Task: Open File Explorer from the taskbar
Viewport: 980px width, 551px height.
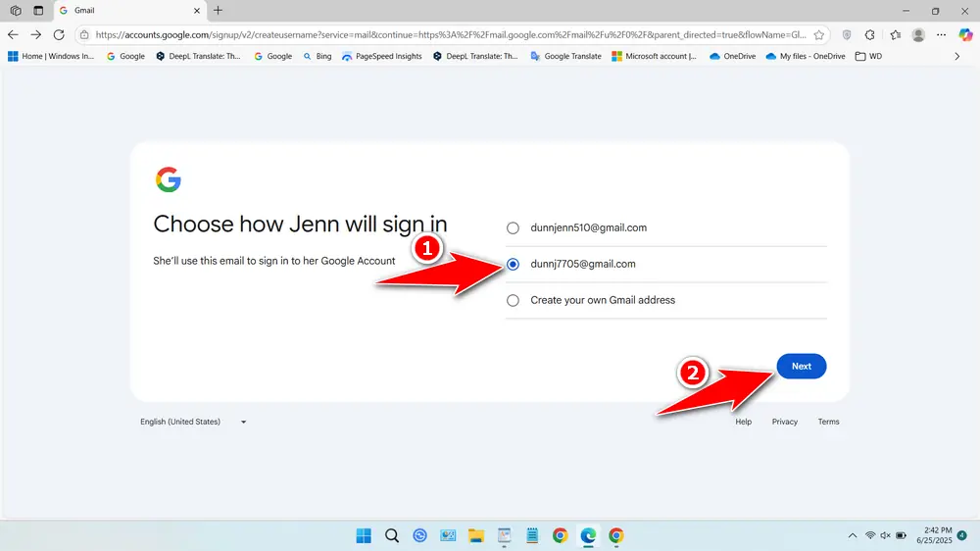Action: [476, 536]
